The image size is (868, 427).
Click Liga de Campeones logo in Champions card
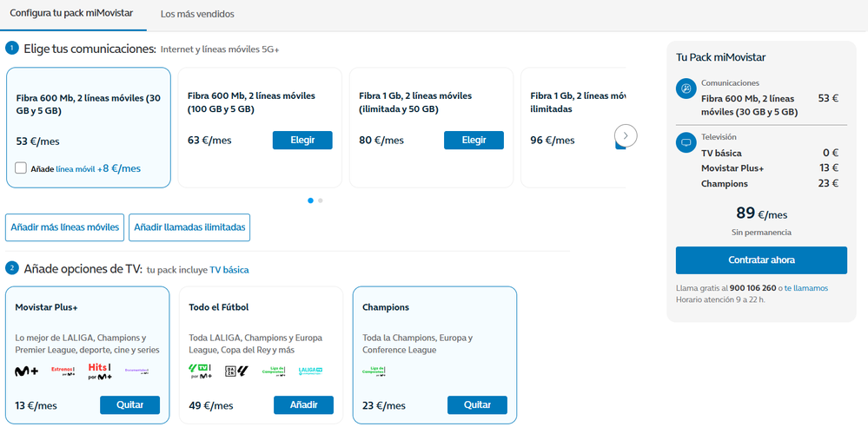click(374, 371)
